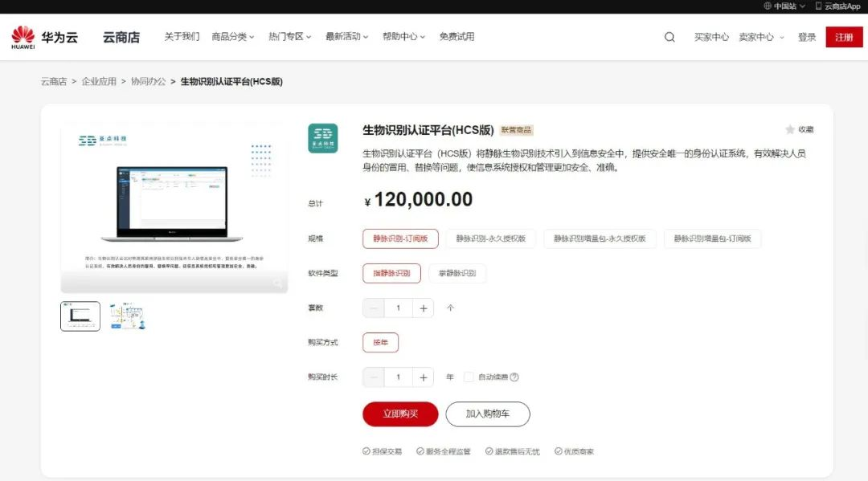Click the star favorite icon

[x=790, y=129]
